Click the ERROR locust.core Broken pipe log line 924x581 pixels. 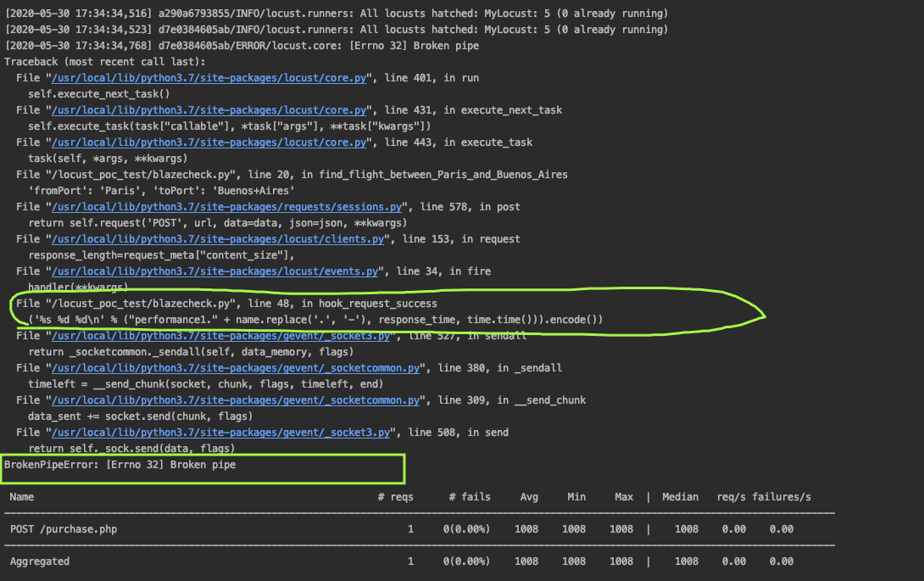click(x=242, y=46)
